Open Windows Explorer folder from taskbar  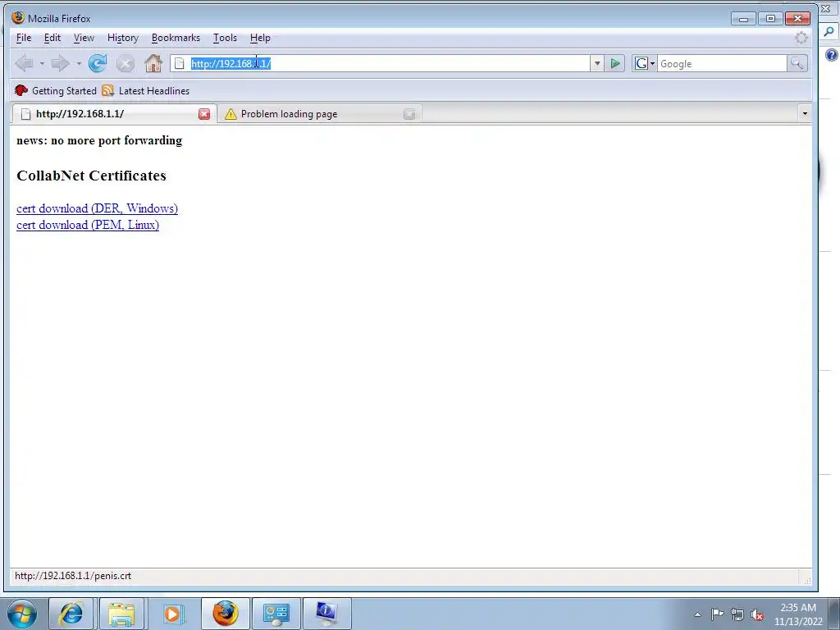(121, 614)
